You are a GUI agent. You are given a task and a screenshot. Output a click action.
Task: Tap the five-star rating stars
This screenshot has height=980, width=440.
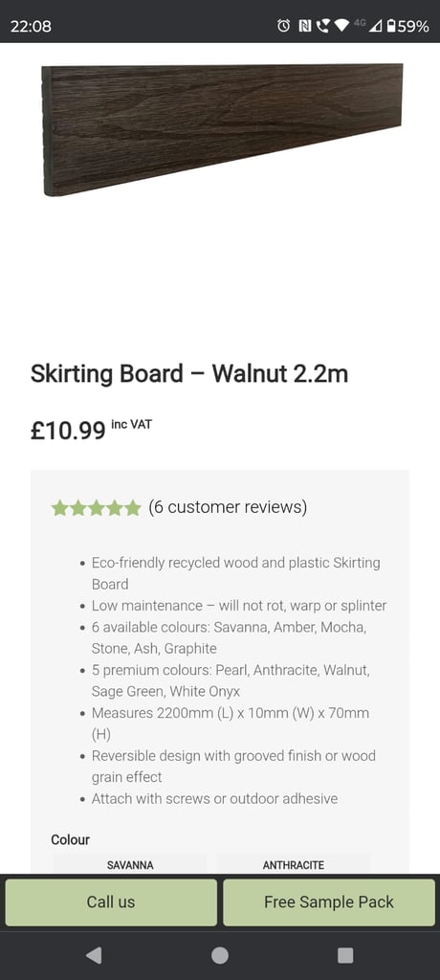pyautogui.click(x=97, y=507)
